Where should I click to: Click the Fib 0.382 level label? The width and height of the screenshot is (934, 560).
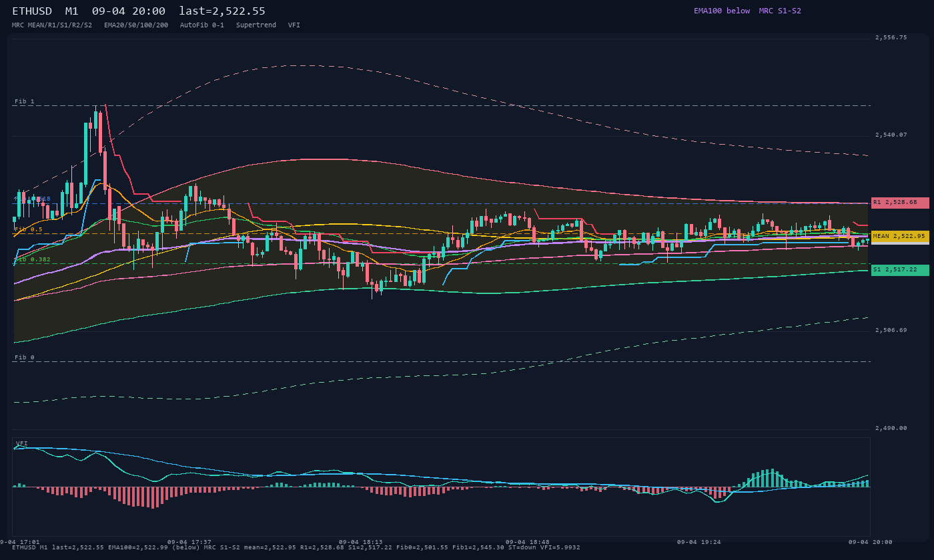[x=33, y=259]
